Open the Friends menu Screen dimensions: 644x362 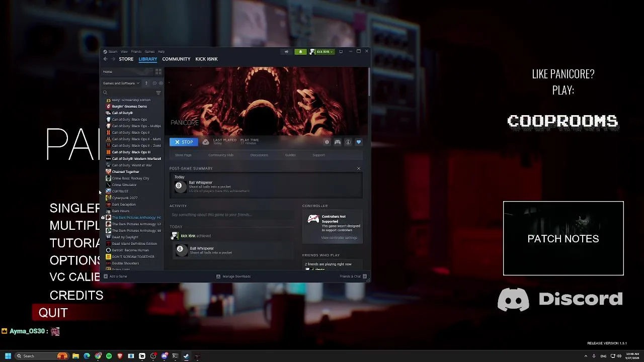coord(136,51)
